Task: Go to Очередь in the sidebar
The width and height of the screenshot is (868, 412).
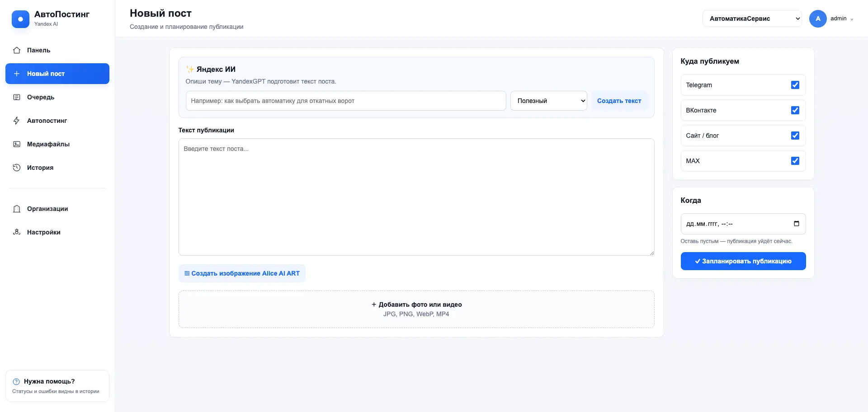Action: click(57, 97)
